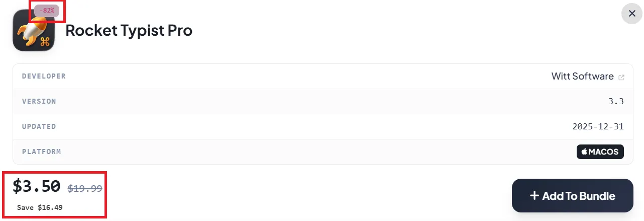
Task: Close the product details dialog
Action: tap(632, 14)
